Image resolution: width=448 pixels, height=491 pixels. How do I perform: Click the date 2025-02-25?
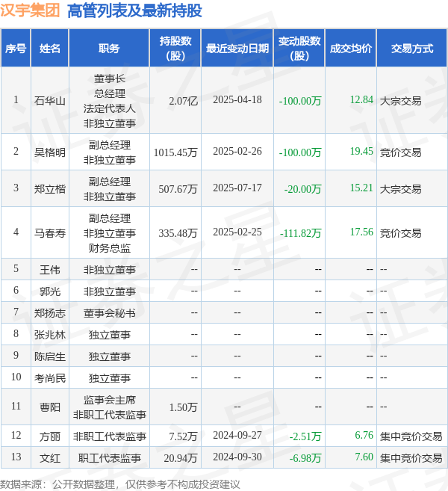pyautogui.click(x=237, y=232)
